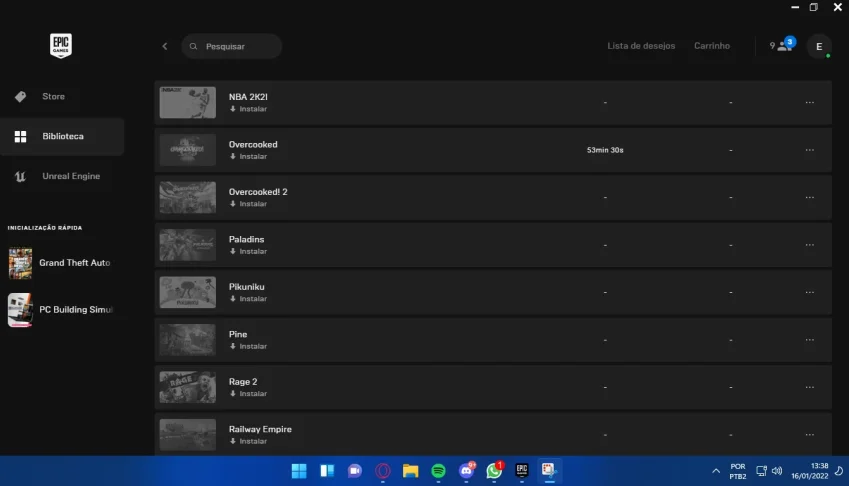Show hidden system tray icons

pyautogui.click(x=716, y=471)
